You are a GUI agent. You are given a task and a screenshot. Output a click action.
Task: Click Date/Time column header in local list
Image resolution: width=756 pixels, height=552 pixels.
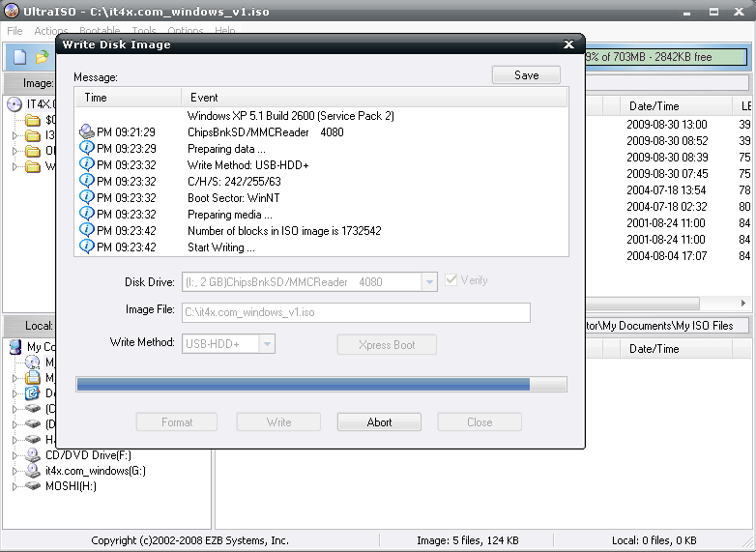(x=676, y=349)
